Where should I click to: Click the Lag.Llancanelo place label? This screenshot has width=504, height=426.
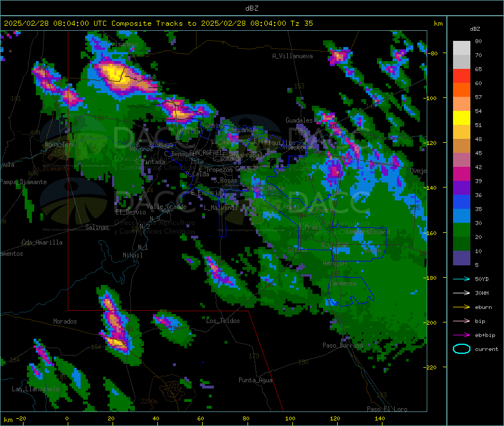pos(36,389)
